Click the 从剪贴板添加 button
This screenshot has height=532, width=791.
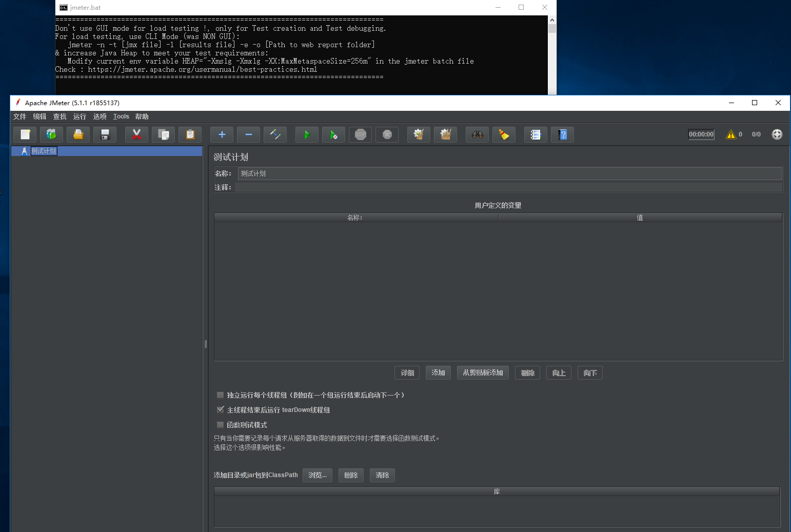tap(483, 372)
